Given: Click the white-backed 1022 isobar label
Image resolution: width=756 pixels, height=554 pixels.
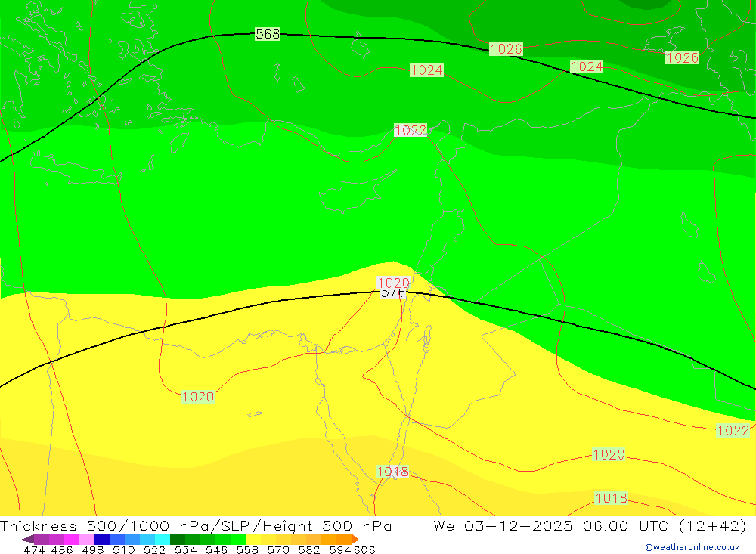Looking at the screenshot, I should click(411, 130).
